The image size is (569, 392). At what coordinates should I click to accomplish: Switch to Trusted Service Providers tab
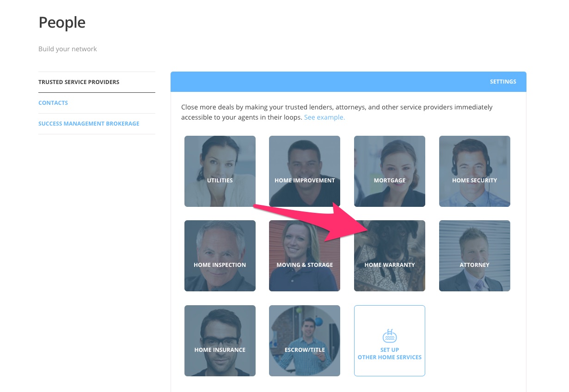pos(79,82)
